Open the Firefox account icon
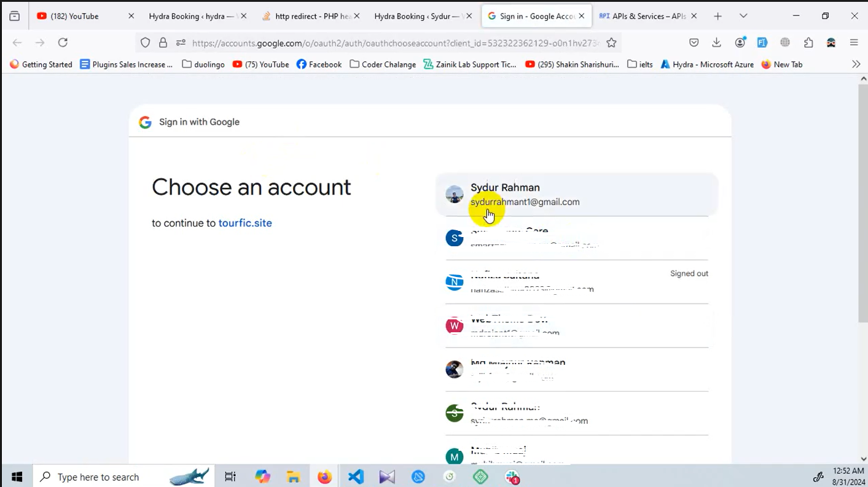This screenshot has height=487, width=868. tap(740, 42)
